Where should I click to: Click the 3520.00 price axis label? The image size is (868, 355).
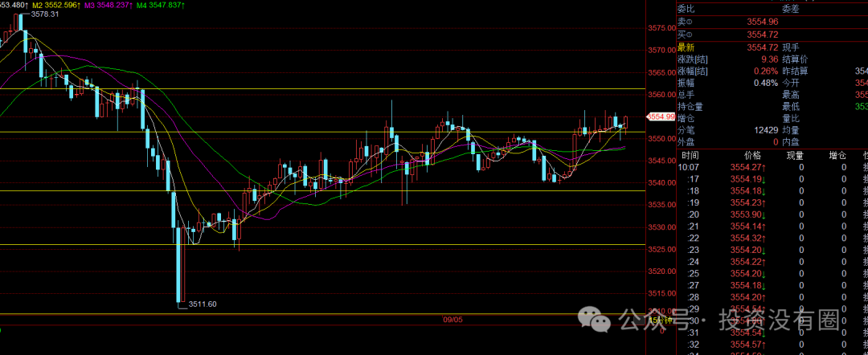660,271
